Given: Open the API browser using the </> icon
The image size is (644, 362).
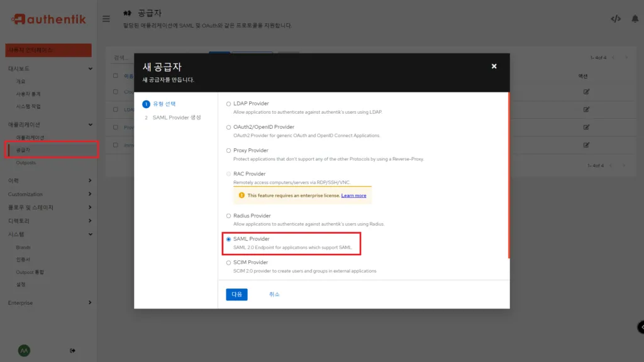Looking at the screenshot, I should pos(616,18).
